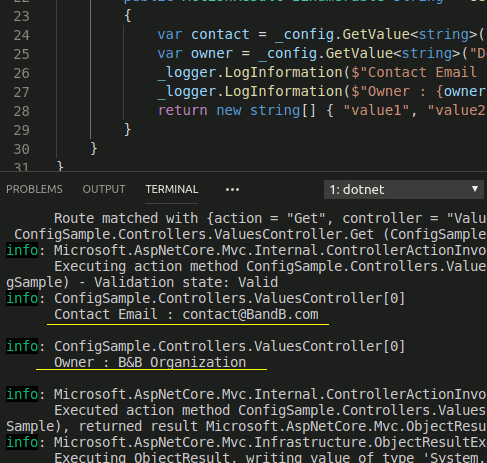Click the 'contact' variable on line 24
The image size is (487, 463).
point(220,34)
